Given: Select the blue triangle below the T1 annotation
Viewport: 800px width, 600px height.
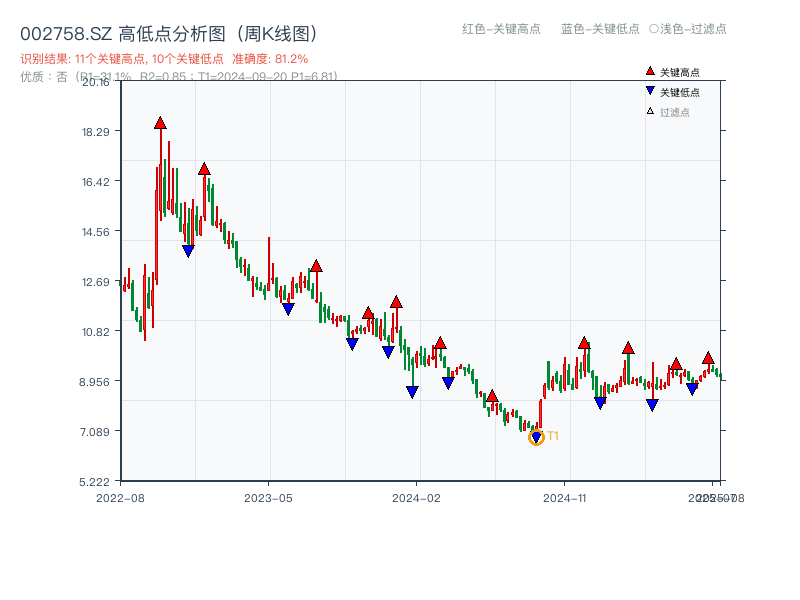Looking at the screenshot, I should (x=536, y=436).
